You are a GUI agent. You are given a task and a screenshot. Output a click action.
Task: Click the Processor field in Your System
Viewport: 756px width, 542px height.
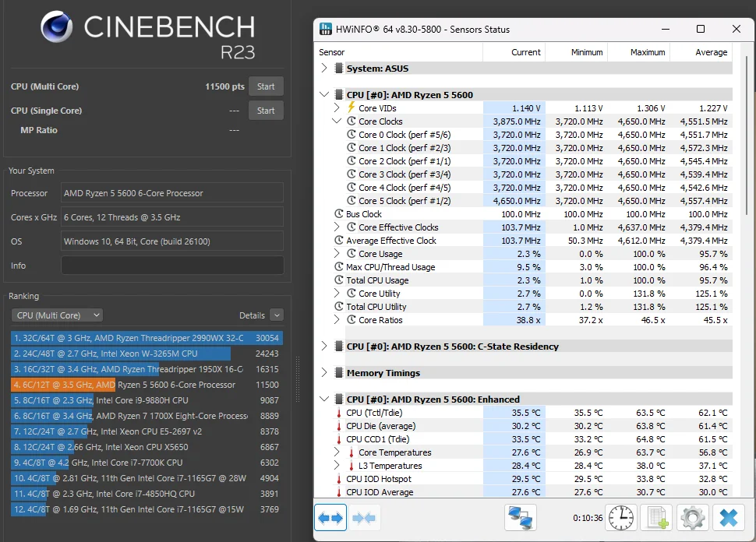point(172,192)
